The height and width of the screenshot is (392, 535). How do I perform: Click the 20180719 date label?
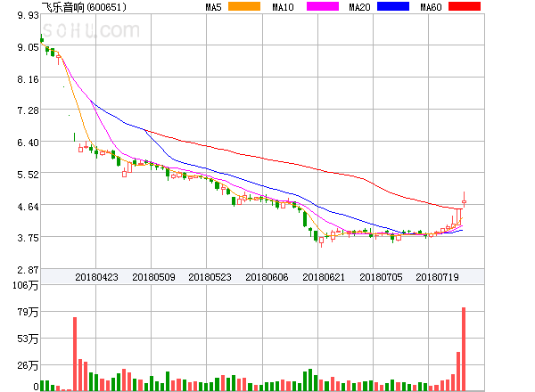pyautogui.click(x=437, y=277)
